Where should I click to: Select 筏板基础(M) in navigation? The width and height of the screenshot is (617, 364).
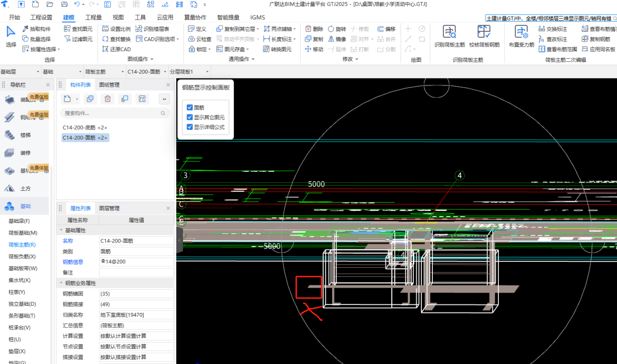pos(23,233)
